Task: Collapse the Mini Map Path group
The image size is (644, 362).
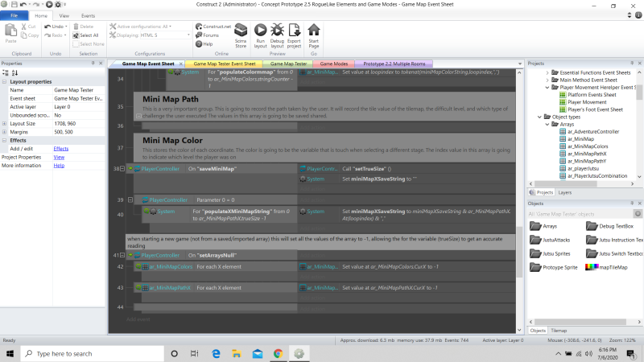Action: pos(138,116)
